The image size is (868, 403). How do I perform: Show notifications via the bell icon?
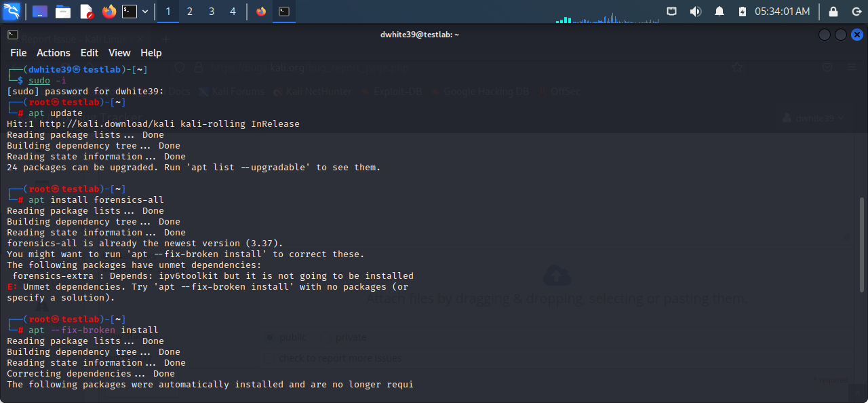(x=719, y=12)
